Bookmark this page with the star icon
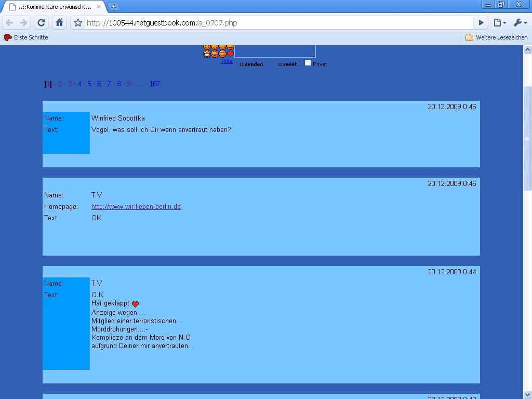Image resolution: width=532 pixels, height=399 pixels. click(x=78, y=22)
